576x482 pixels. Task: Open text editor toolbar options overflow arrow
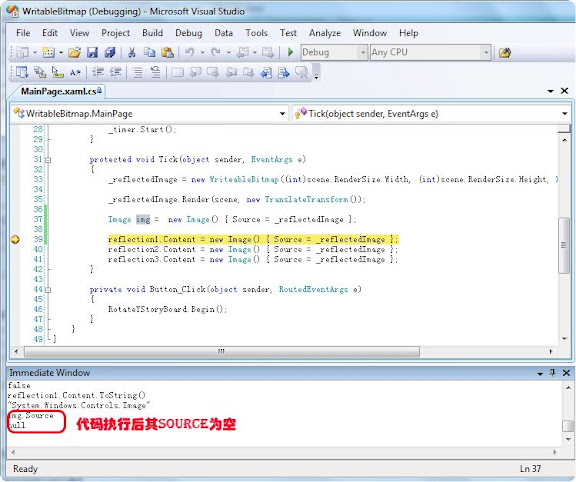tap(316, 73)
